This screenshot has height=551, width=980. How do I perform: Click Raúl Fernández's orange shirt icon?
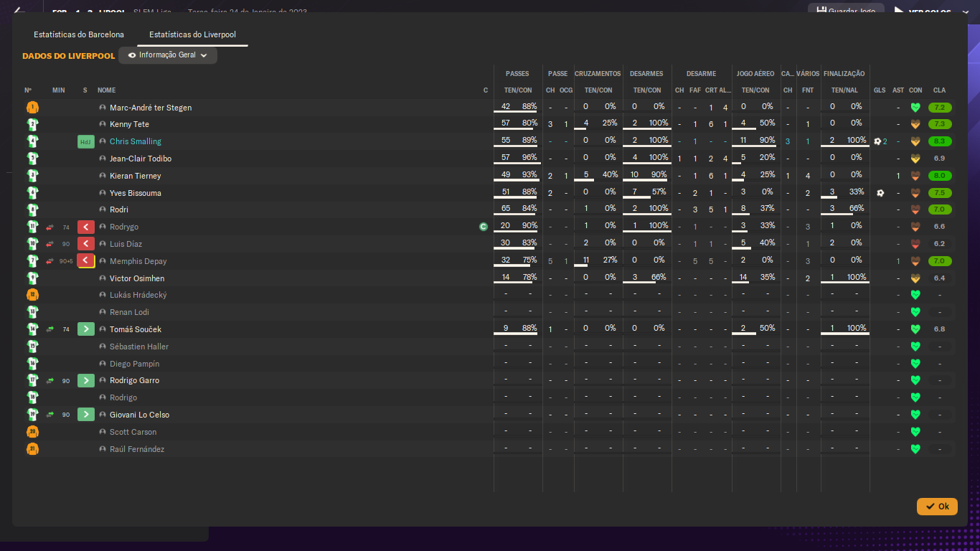coord(32,449)
